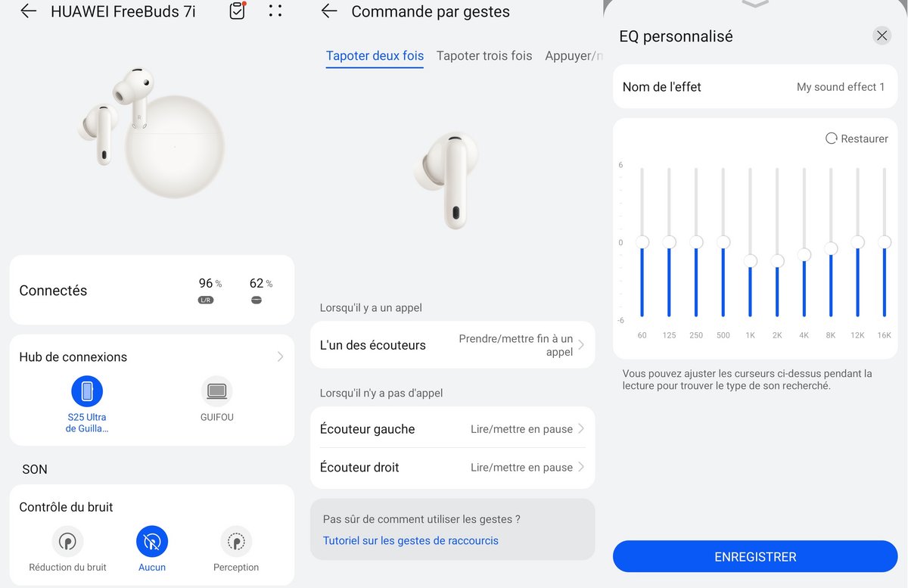The height and width of the screenshot is (588, 908).
Task: Switch to the Tapoter deux fois tab
Action: coord(375,56)
